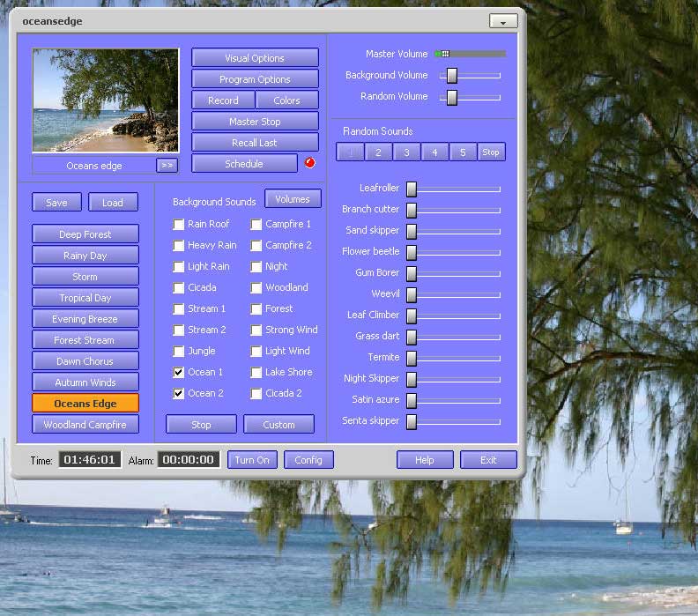This screenshot has width=698, height=616.
Task: Click the Sand skipper volume slider
Action: 453,231
